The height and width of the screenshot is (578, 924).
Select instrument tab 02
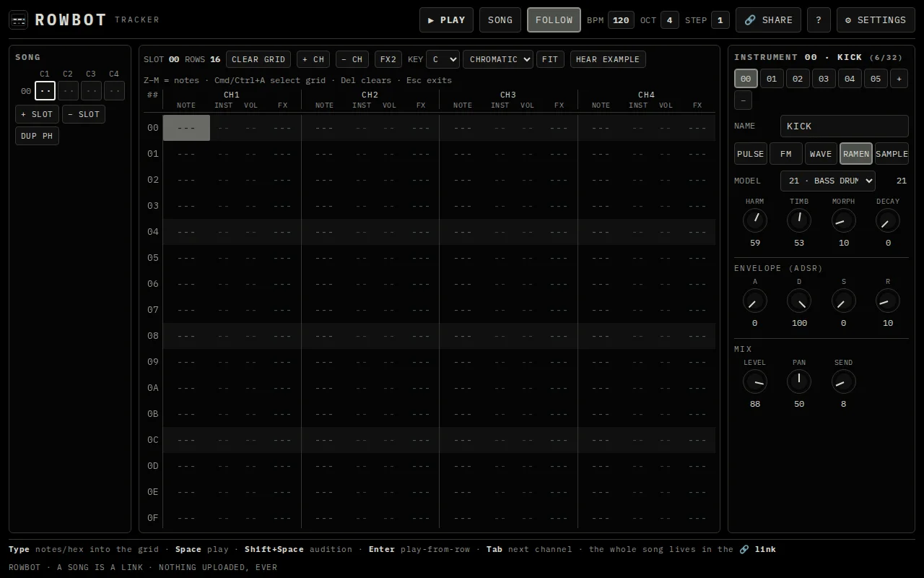tap(798, 79)
